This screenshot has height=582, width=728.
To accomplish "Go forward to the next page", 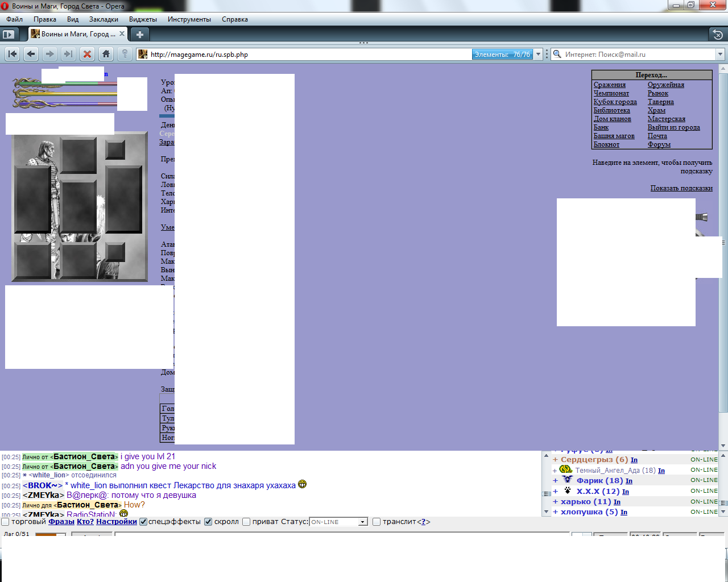I will coord(50,54).
